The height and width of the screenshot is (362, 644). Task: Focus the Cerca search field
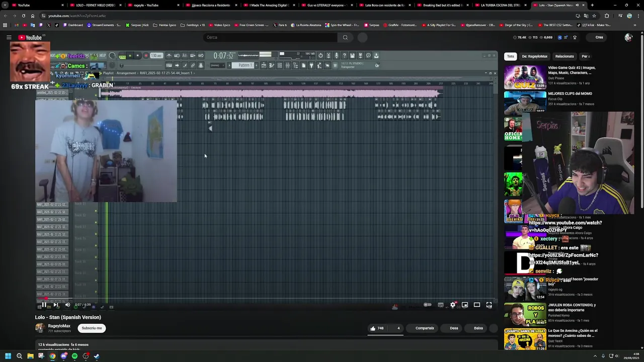(x=270, y=37)
